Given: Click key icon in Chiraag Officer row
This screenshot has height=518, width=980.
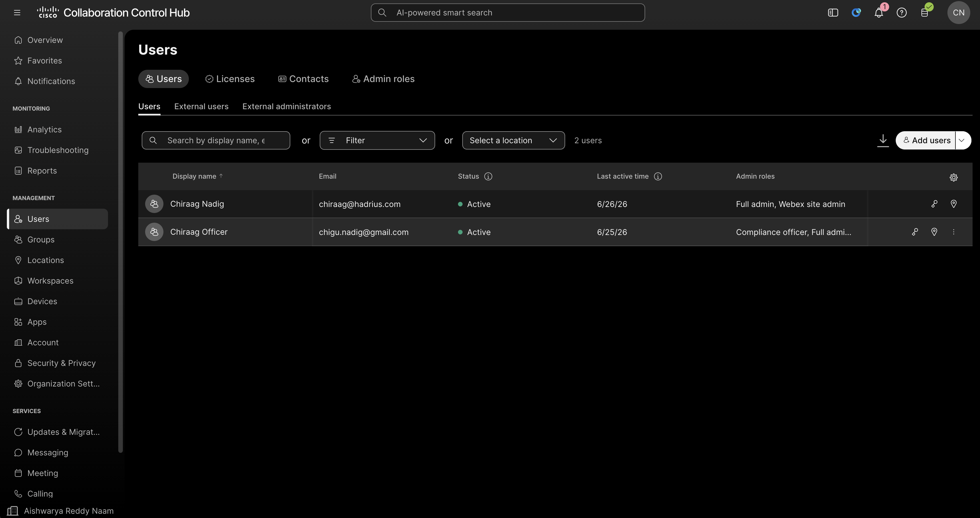Looking at the screenshot, I should (x=915, y=232).
